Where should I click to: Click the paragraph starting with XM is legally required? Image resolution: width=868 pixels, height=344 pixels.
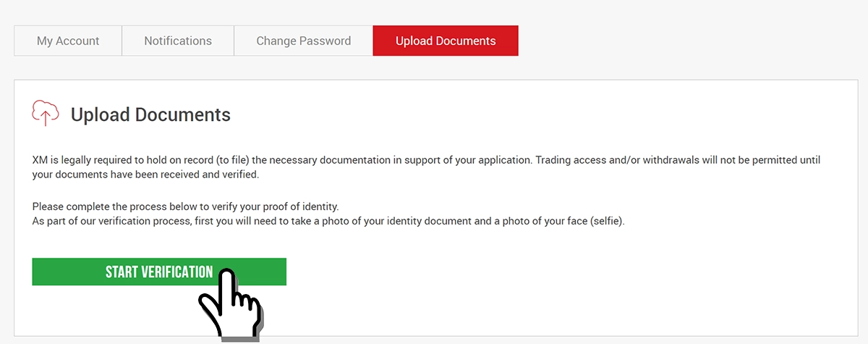click(x=427, y=167)
